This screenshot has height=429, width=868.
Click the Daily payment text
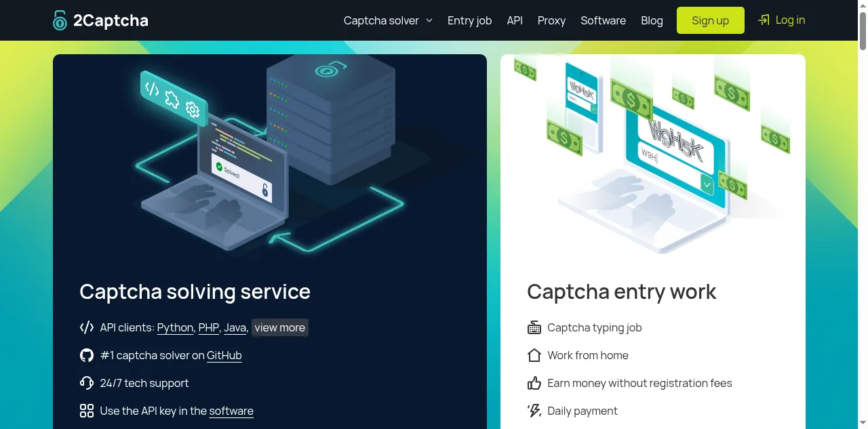583,411
